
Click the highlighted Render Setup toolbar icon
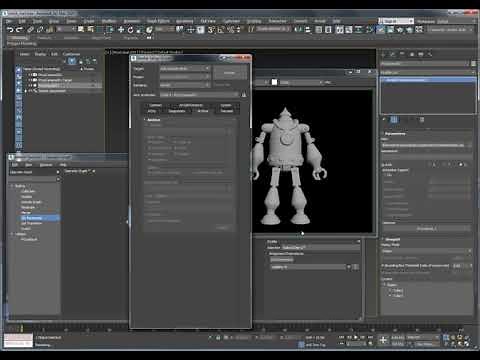(380, 30)
